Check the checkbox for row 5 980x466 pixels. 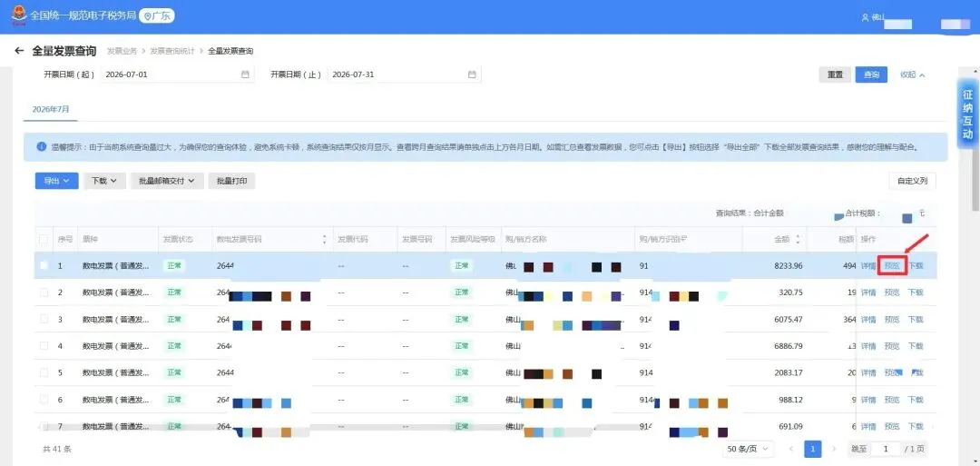coord(44,372)
